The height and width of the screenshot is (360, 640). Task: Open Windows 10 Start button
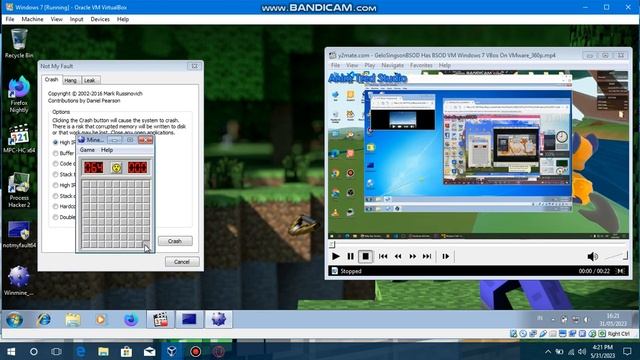pos(11,351)
